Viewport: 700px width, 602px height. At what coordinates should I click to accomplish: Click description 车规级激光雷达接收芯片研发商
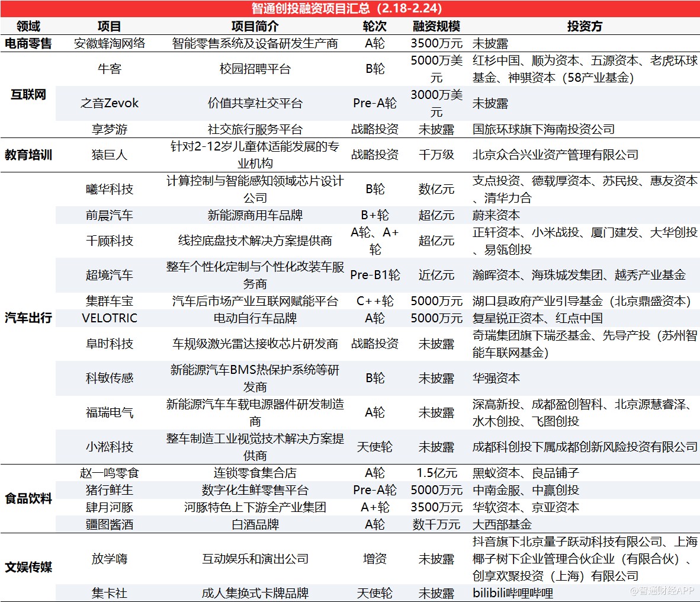(x=255, y=344)
